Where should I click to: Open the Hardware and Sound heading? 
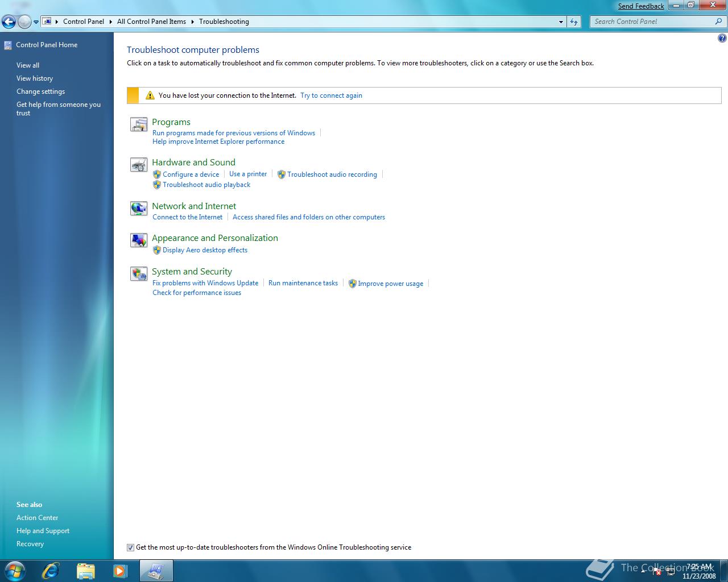[193, 163]
